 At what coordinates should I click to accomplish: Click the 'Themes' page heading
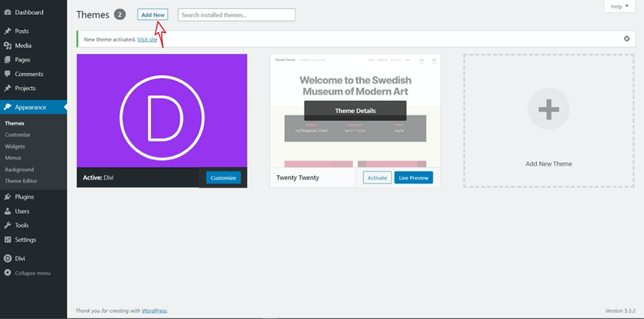tap(93, 15)
